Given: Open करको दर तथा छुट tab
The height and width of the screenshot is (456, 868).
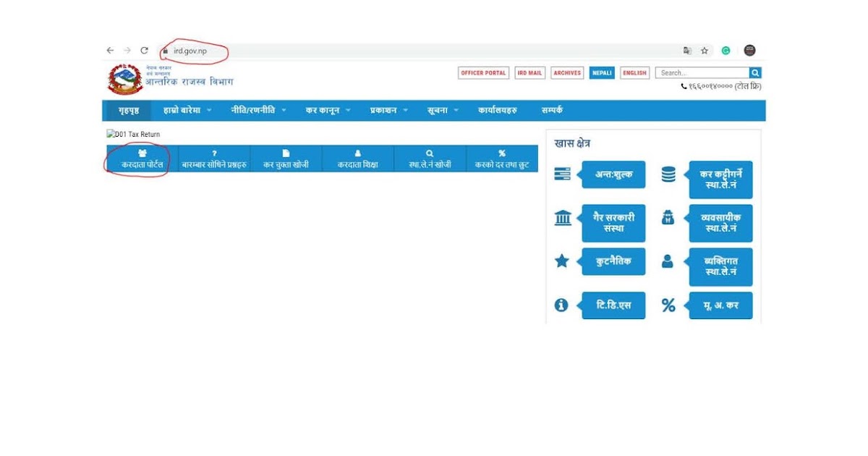Looking at the screenshot, I should [x=502, y=159].
